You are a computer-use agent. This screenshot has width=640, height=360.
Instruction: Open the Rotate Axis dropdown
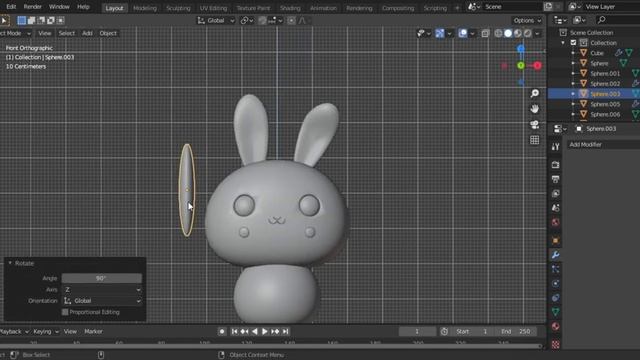click(102, 290)
